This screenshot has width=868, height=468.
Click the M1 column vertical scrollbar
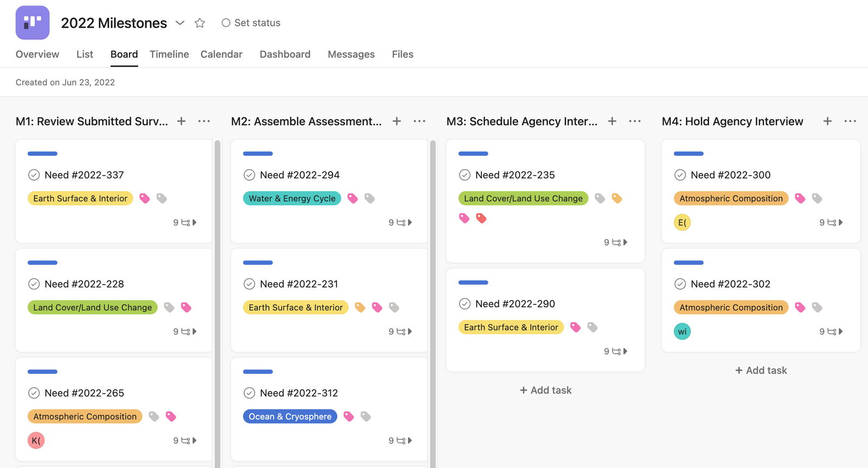click(218, 304)
